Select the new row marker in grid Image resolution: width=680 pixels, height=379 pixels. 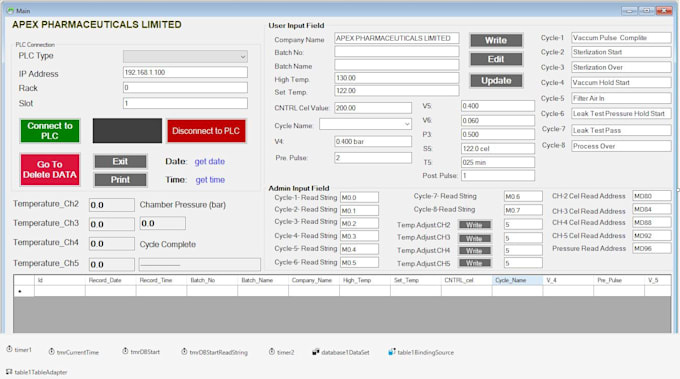click(24, 291)
